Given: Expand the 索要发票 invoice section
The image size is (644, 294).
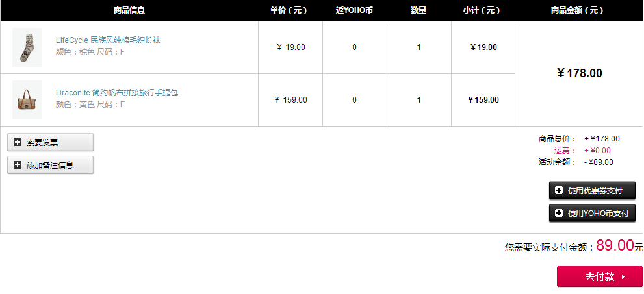Looking at the screenshot, I should tap(50, 142).
